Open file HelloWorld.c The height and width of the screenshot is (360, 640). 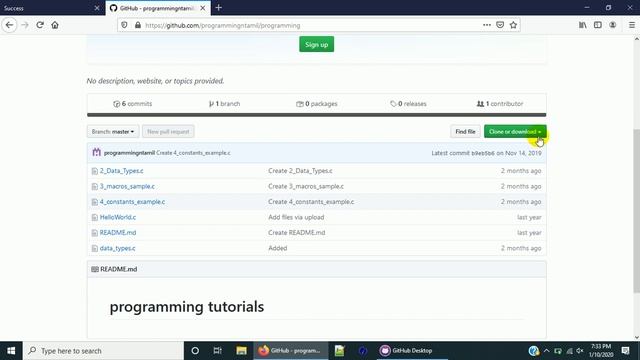tap(118, 217)
